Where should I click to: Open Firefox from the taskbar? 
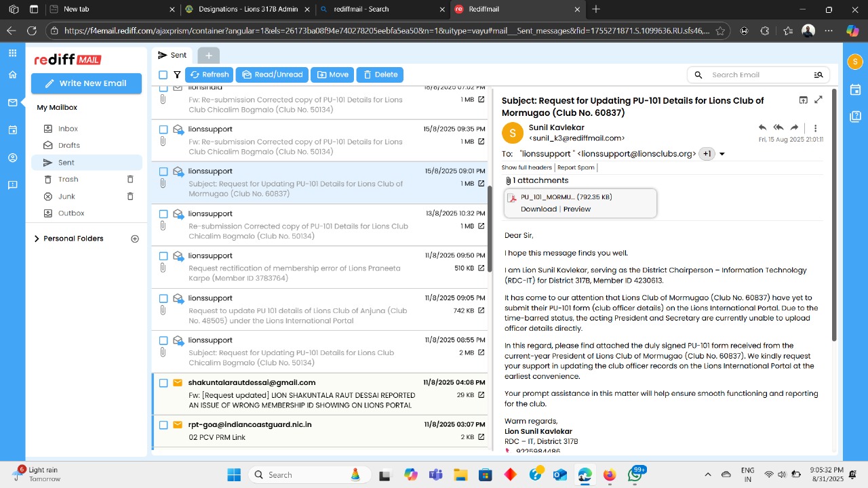coord(610,474)
